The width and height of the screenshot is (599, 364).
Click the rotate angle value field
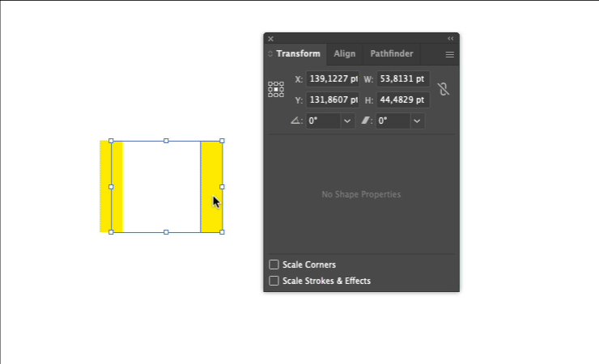pyautogui.click(x=323, y=121)
